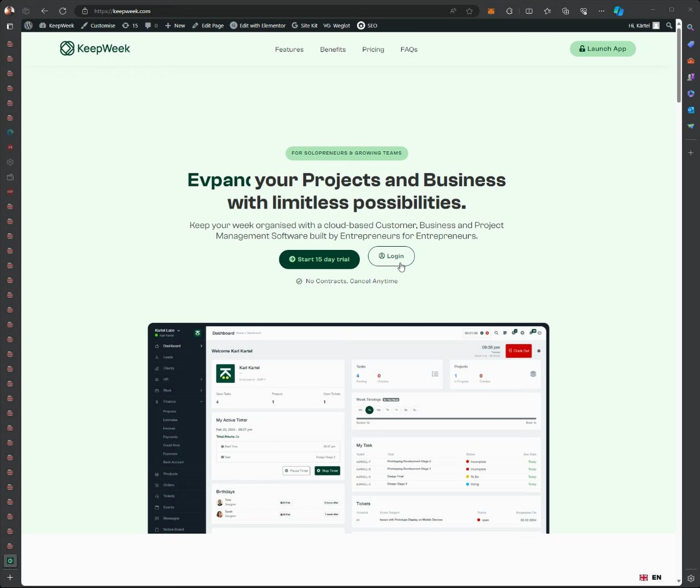The height and width of the screenshot is (588, 700).
Task: Open the sidebar paper plane Drop icon
Action: click(x=691, y=126)
